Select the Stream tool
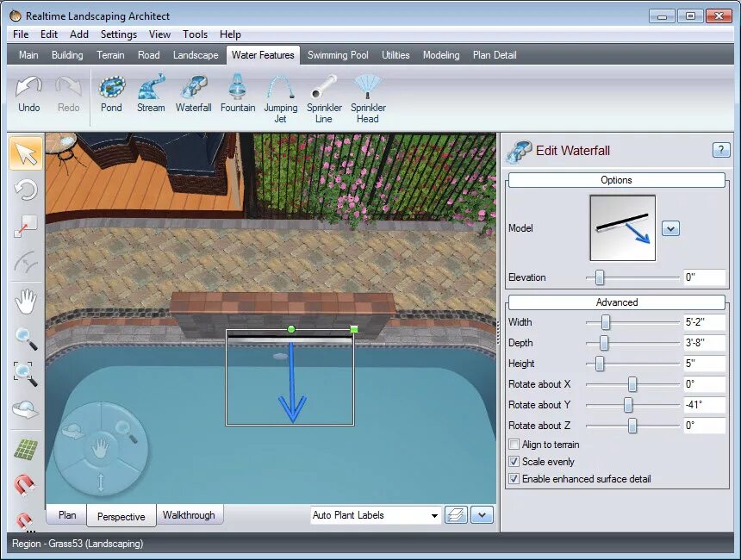741x560 pixels. pos(152,95)
